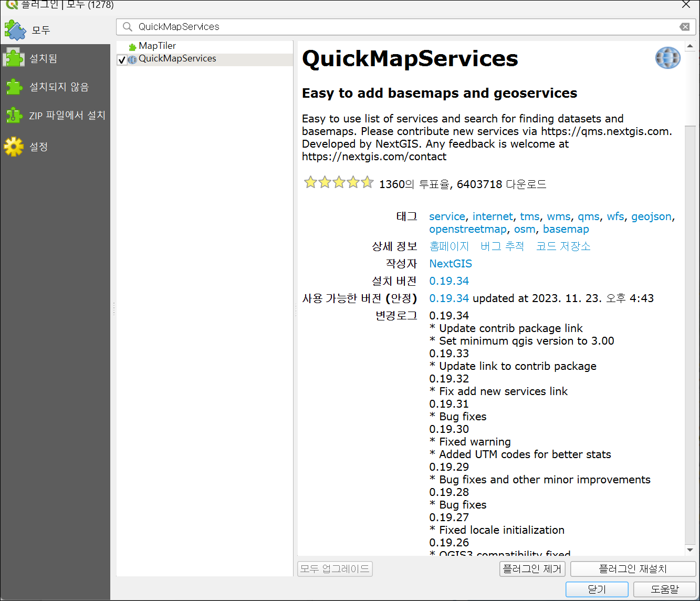Clear the search field with backspace icon
Image resolution: width=700 pixels, height=601 pixels.
pyautogui.click(x=684, y=27)
